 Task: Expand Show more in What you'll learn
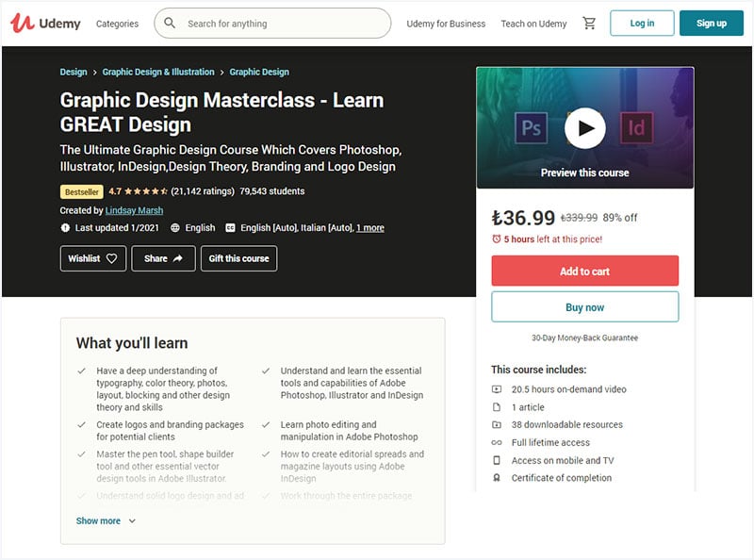[x=99, y=520]
